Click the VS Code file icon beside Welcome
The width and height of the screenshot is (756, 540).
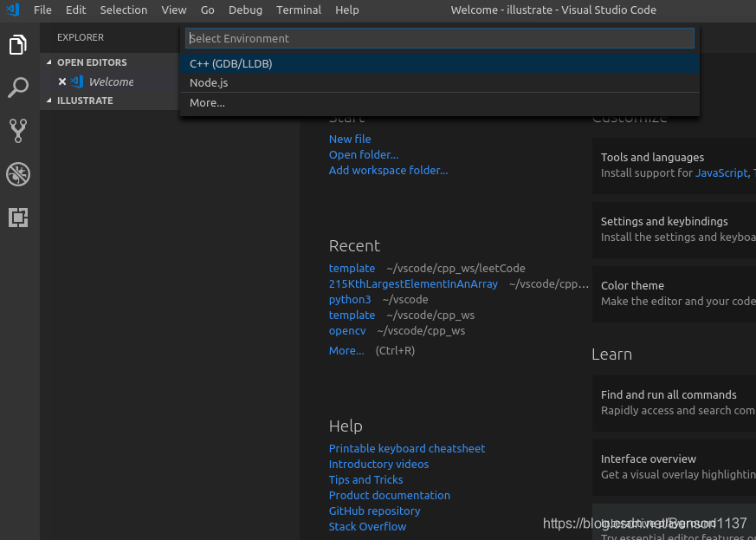pos(77,81)
